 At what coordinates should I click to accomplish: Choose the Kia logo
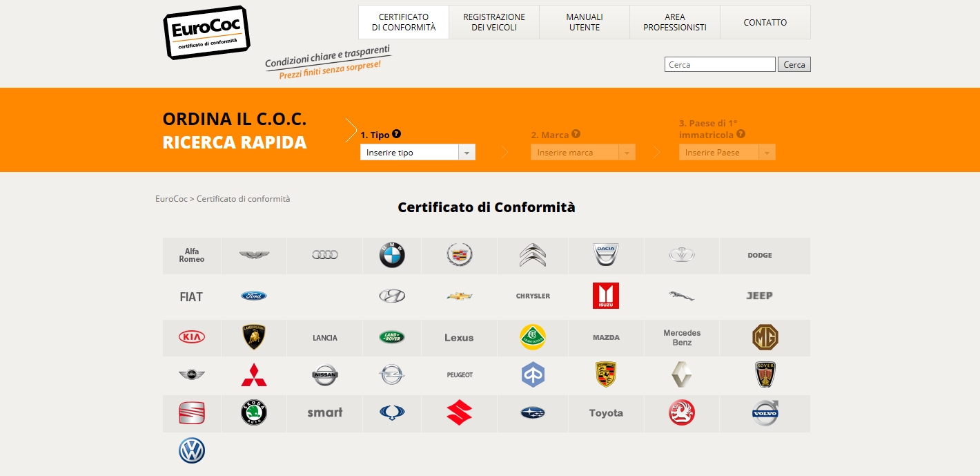click(192, 337)
